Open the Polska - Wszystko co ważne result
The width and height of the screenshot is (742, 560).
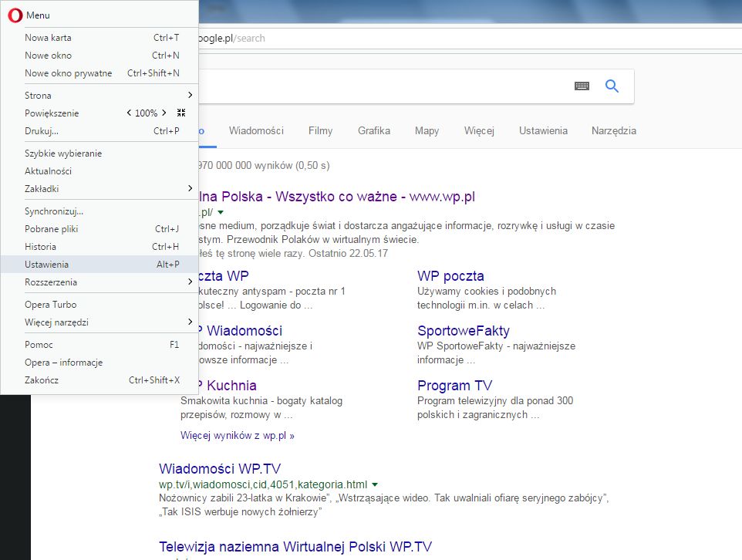click(336, 197)
